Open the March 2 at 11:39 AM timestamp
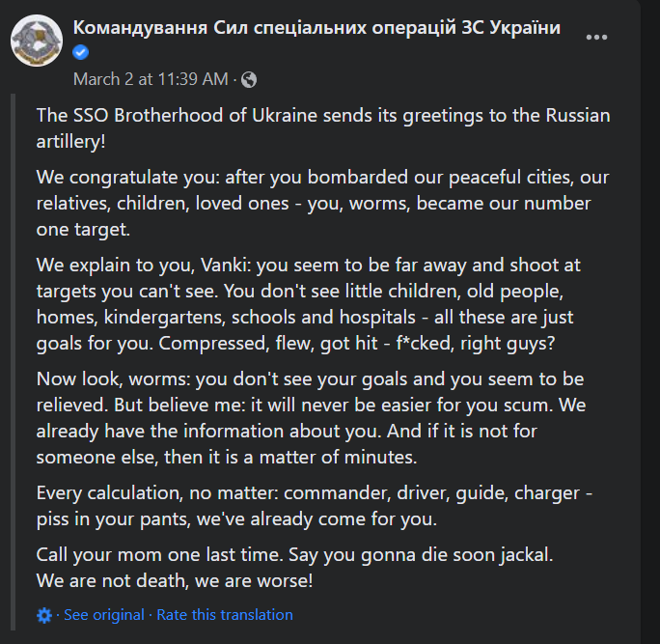 pyautogui.click(x=151, y=78)
